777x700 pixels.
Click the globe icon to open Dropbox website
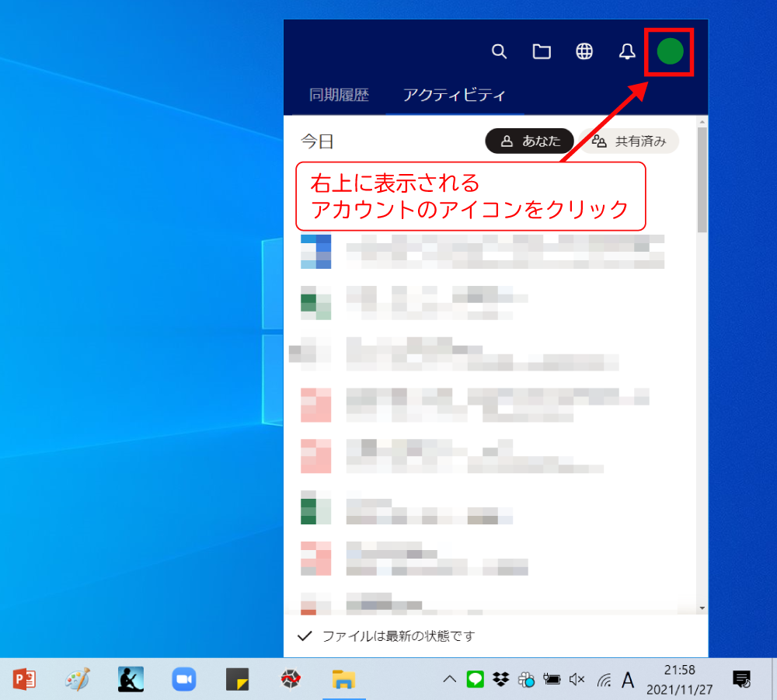[x=584, y=52]
